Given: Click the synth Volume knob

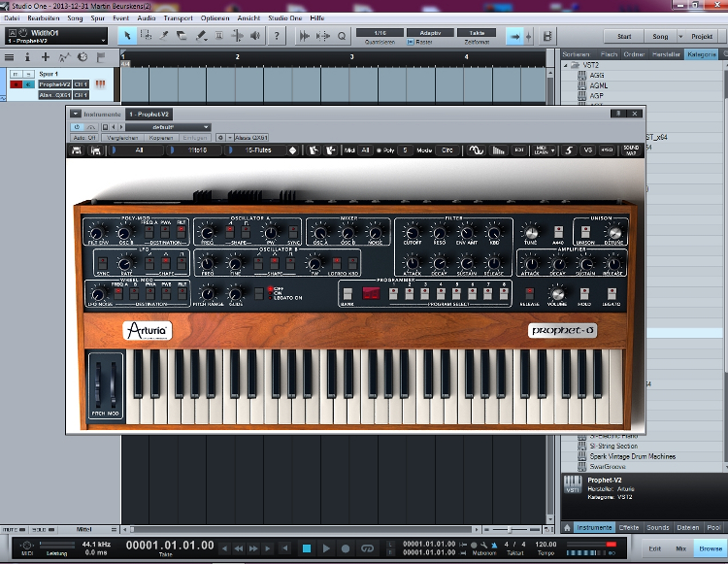Looking at the screenshot, I should coord(557,293).
